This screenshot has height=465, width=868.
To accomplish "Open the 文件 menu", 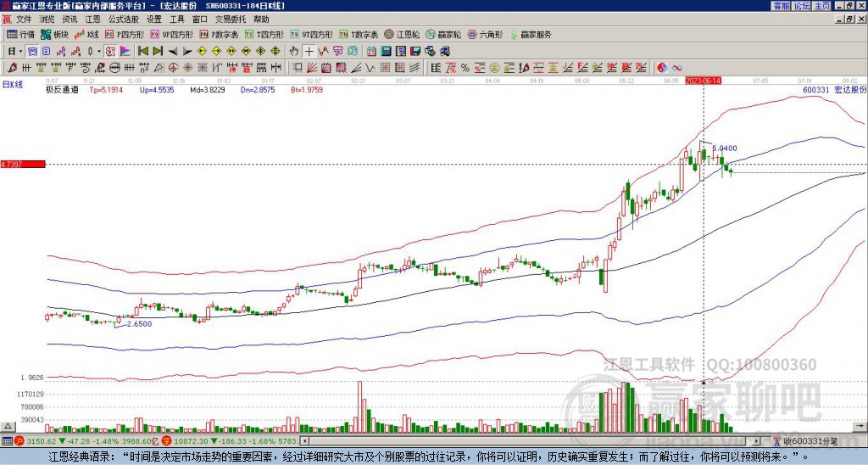I will click(24, 20).
